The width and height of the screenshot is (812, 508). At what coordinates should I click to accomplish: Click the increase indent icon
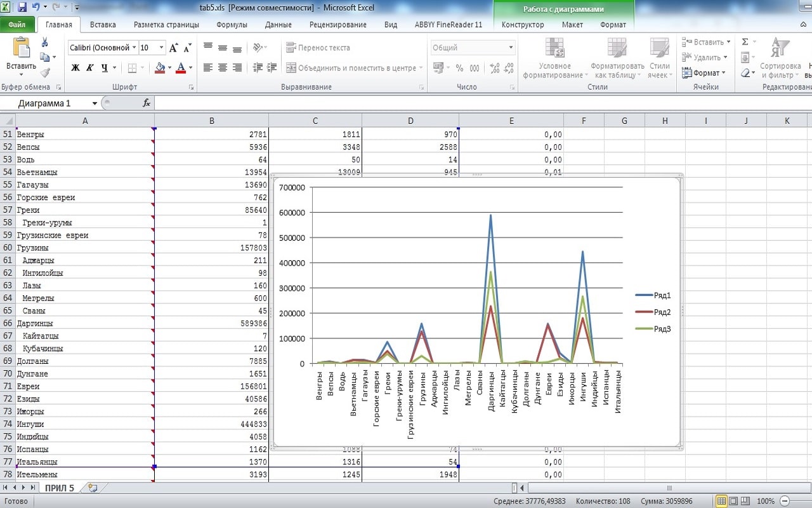tap(272, 68)
